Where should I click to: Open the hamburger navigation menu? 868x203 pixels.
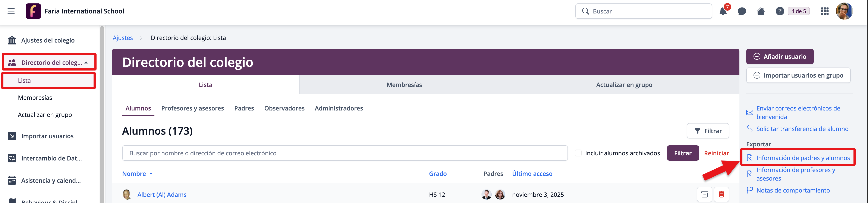pyautogui.click(x=11, y=11)
